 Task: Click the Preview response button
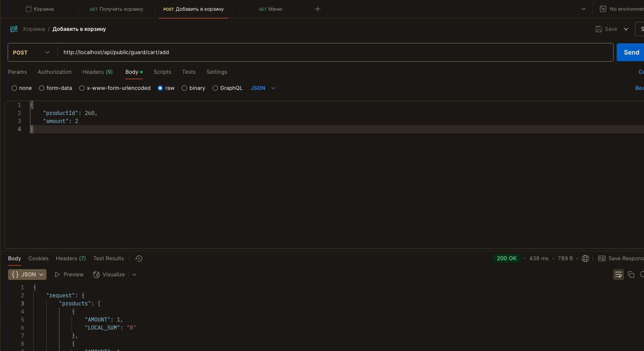coord(69,275)
